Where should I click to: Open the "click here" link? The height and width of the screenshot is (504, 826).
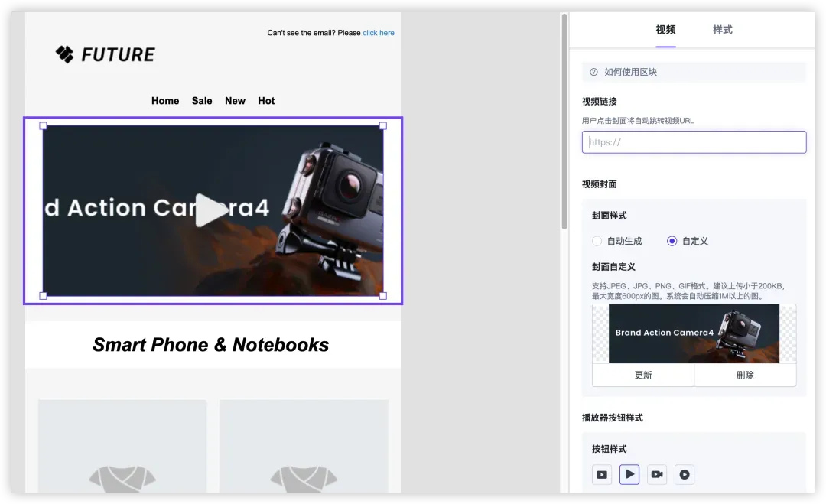click(379, 33)
